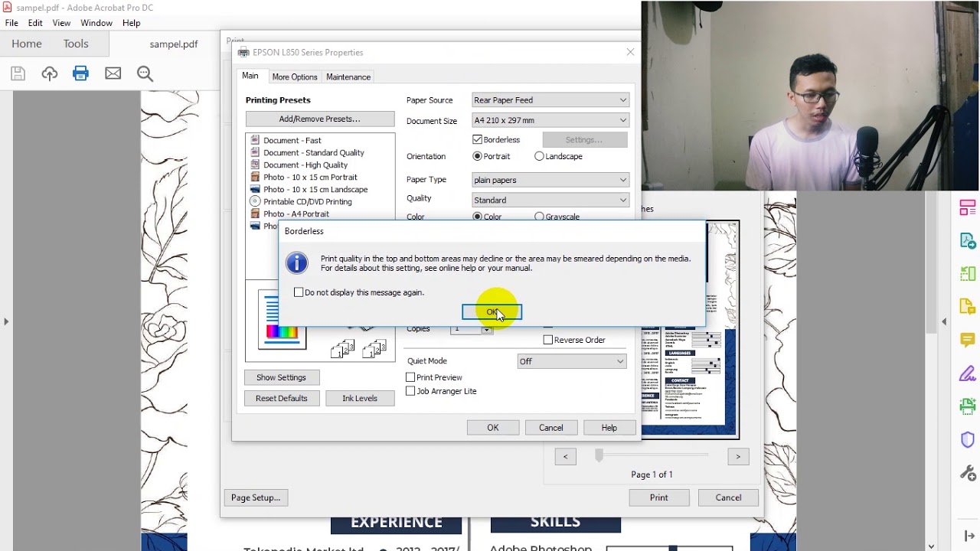Open the teal Export PDF tool in right sidebar
The height and width of the screenshot is (551, 980).
(967, 241)
